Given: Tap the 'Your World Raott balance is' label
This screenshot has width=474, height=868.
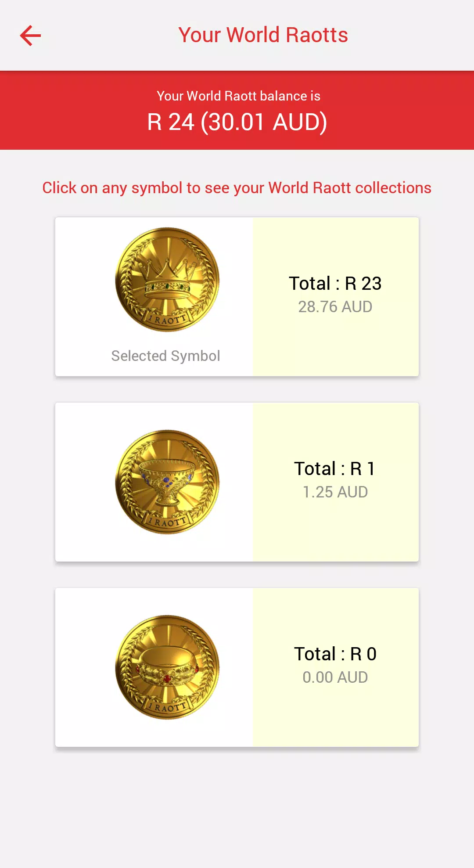Looking at the screenshot, I should (x=238, y=96).
